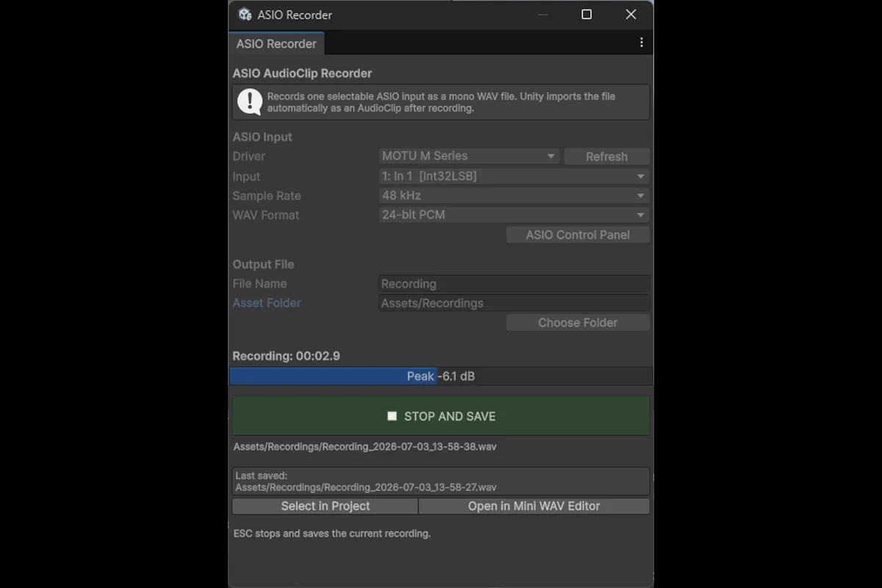Click the File Name label
The height and width of the screenshot is (588, 882).
tap(260, 284)
